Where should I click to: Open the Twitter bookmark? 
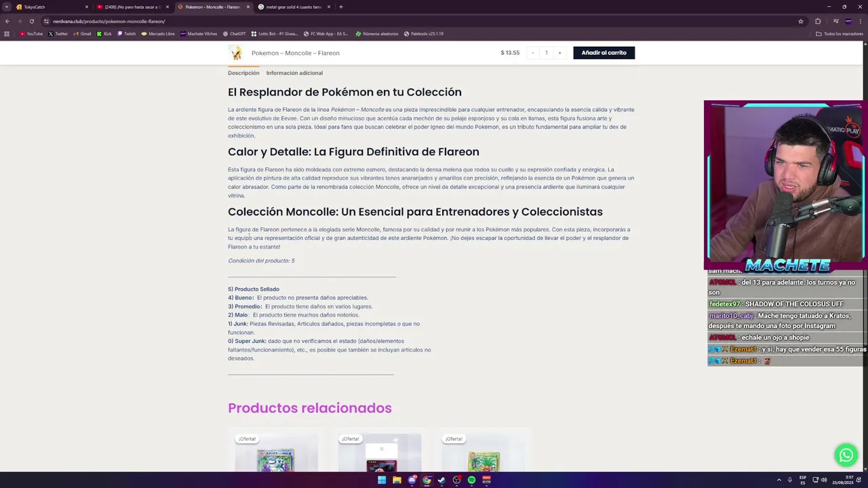click(x=58, y=34)
